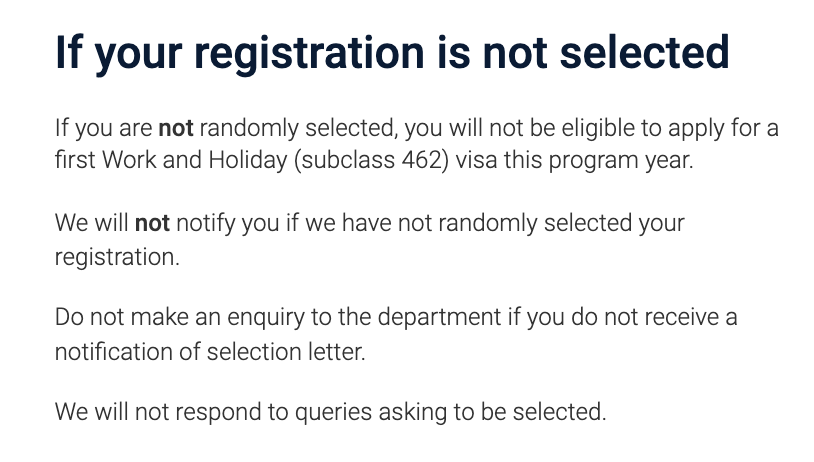Click the "If your registration is not selected" heading
814x462 pixels.
[392, 53]
